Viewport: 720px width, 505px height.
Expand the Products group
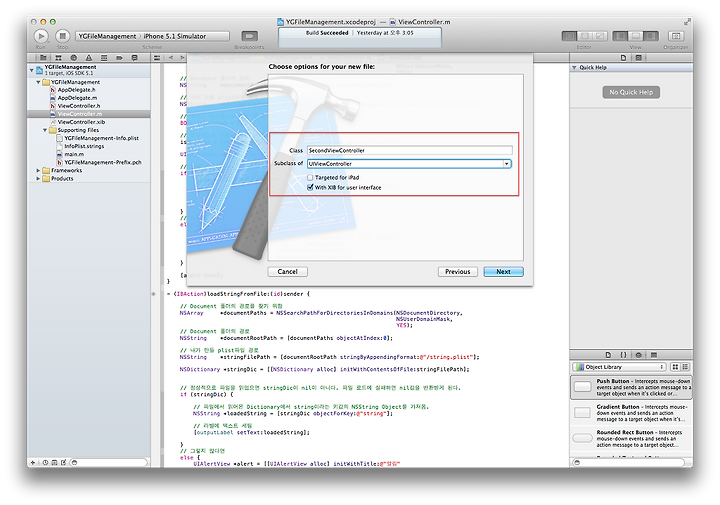point(39,179)
